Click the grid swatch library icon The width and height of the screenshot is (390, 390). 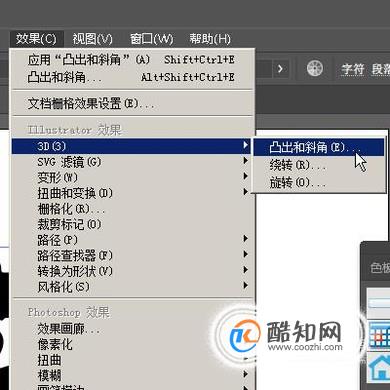tap(380, 336)
